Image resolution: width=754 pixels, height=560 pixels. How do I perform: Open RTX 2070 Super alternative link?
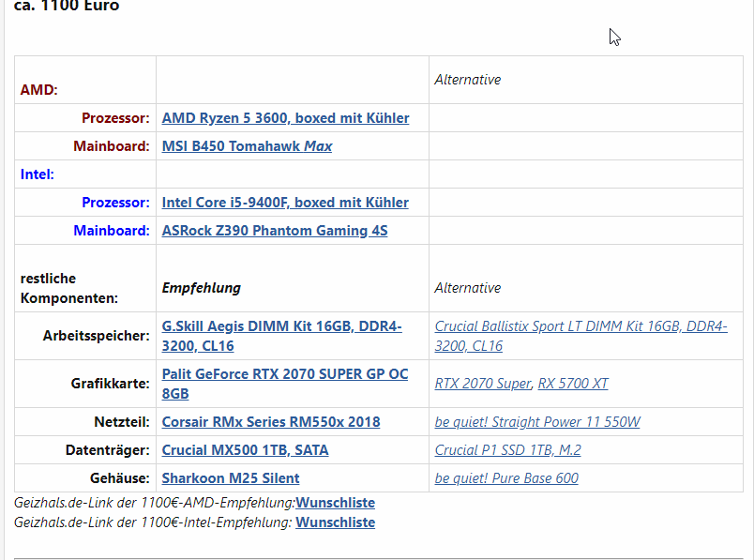point(483,384)
